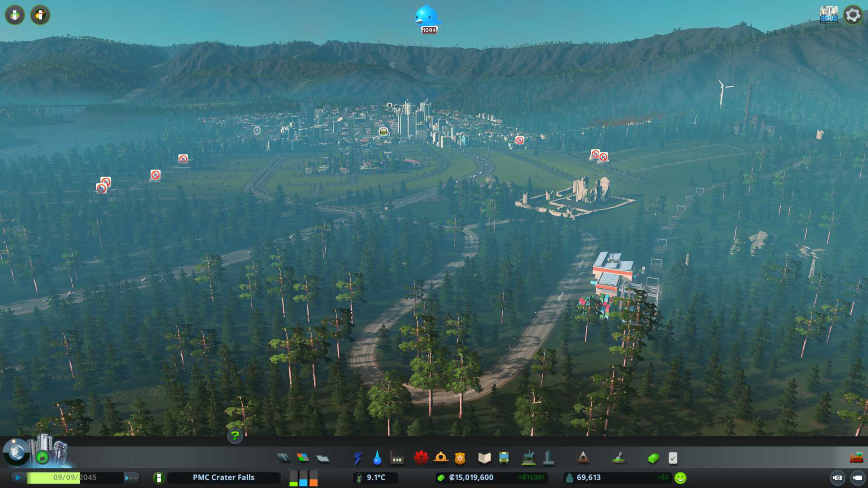Toggle the play/pause simulation button
868x488 pixels.
point(18,478)
